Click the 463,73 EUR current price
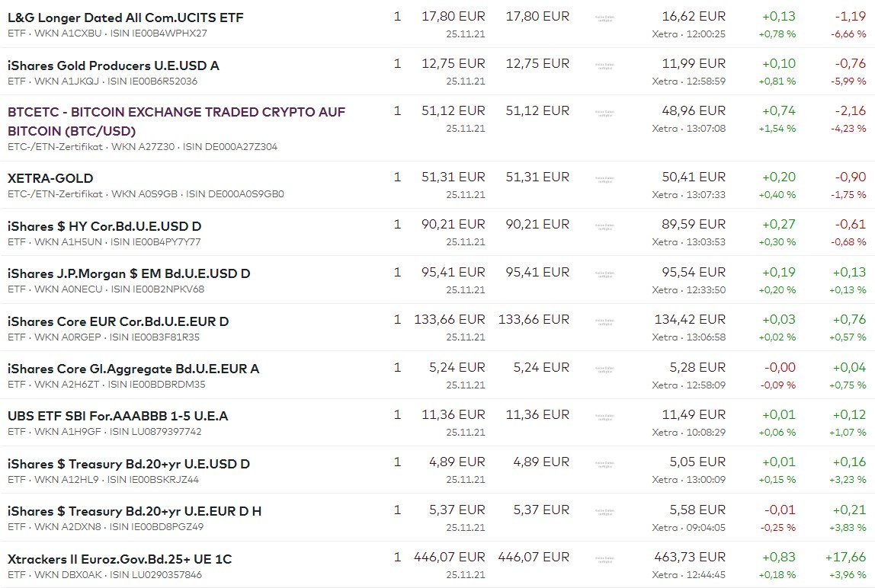Image resolution: width=875 pixels, height=588 pixels. 690,558
